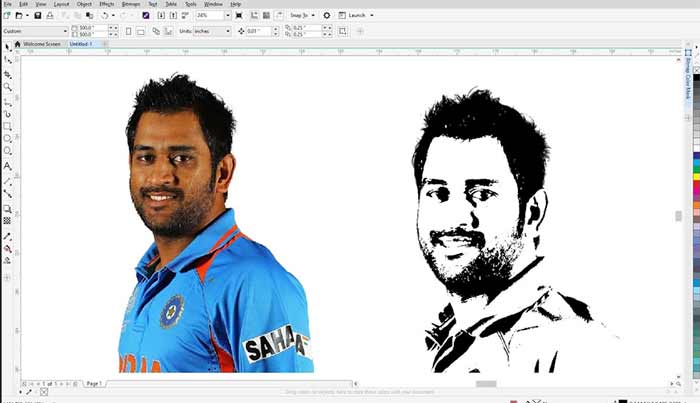Click the Launch button
The height and width of the screenshot is (403, 700).
[x=356, y=16]
